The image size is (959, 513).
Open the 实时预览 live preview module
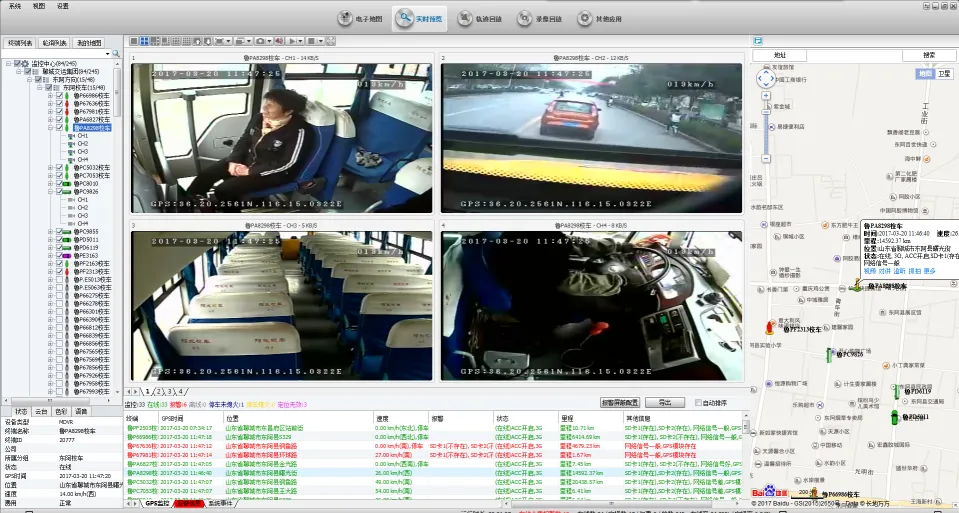tap(421, 19)
